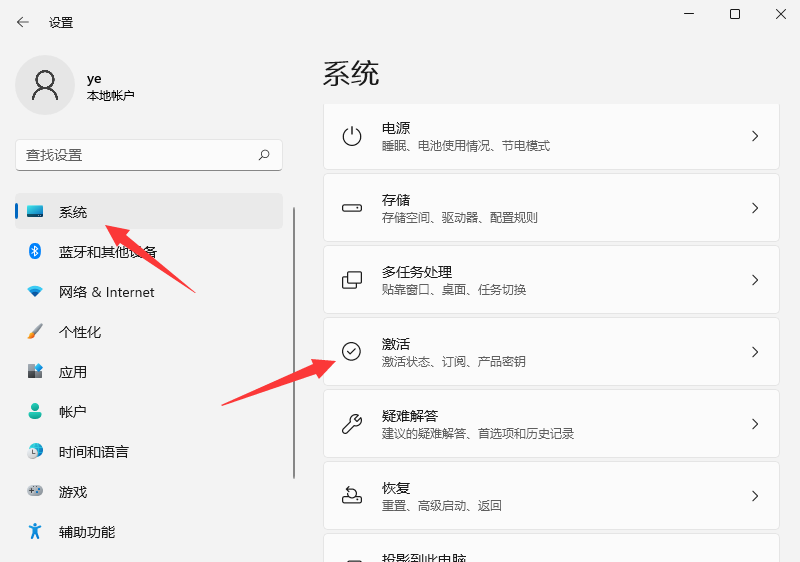Open 时间和语言 in the sidebar

[93, 452]
